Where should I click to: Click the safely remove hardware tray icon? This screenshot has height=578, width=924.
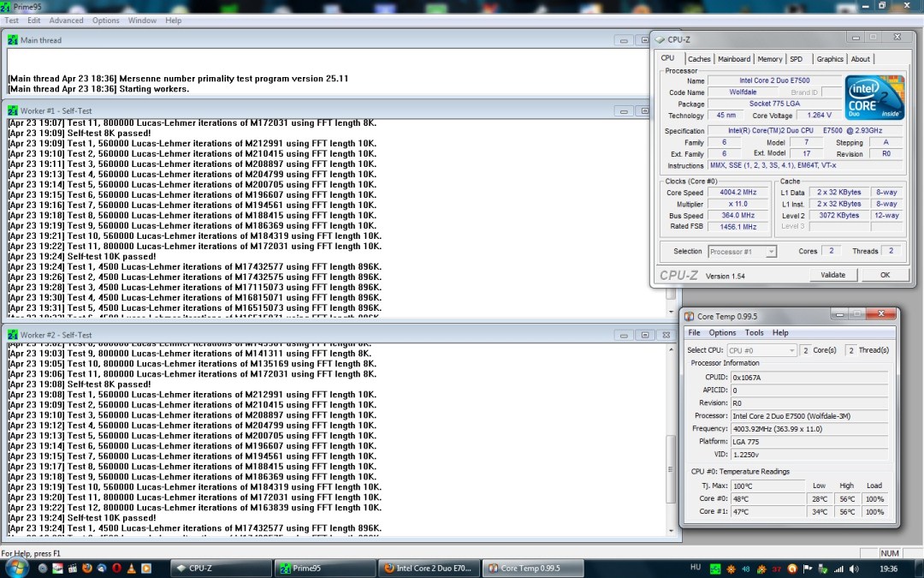coord(823,569)
